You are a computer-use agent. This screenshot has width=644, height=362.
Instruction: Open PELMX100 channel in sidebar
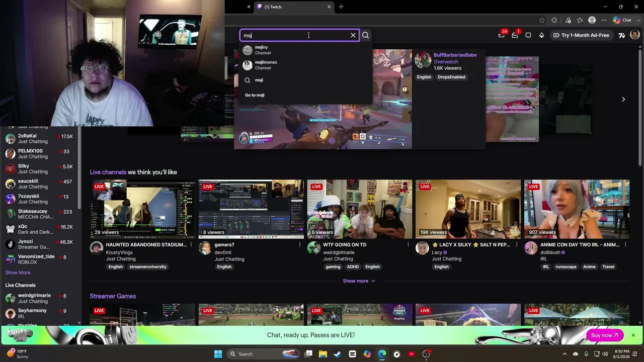pyautogui.click(x=39, y=153)
